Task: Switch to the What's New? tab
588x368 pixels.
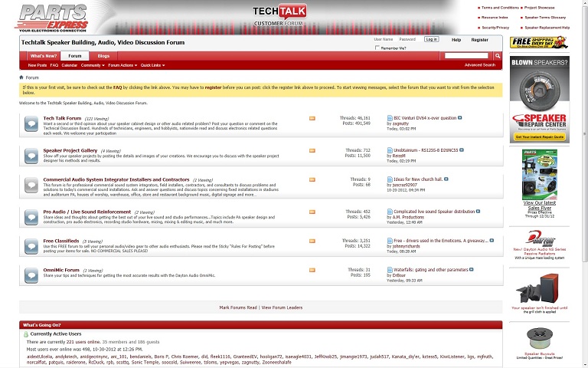Action: point(44,56)
